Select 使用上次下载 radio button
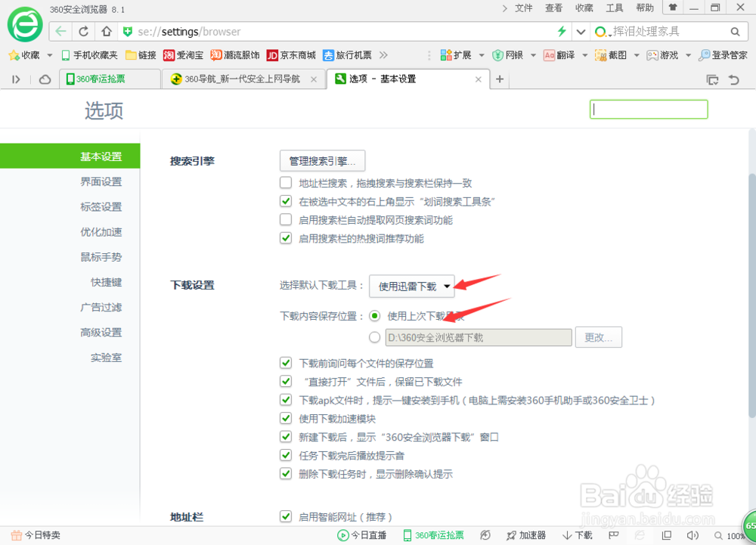756x545 pixels. 375,316
